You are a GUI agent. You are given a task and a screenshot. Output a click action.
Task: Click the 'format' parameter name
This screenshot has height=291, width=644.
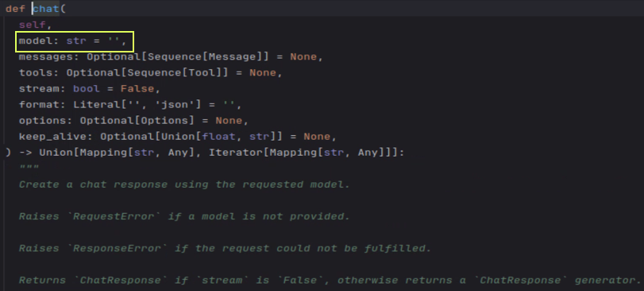39,105
